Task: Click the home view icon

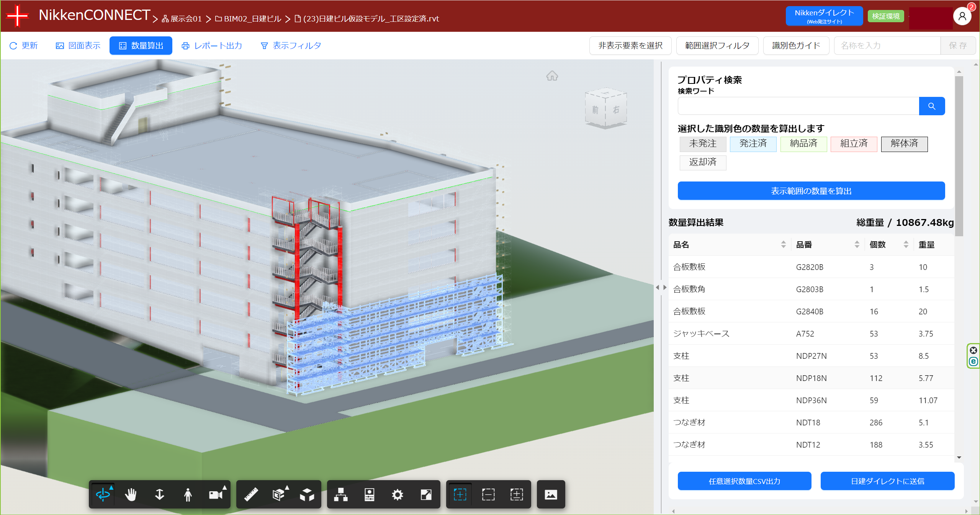Action: point(552,76)
